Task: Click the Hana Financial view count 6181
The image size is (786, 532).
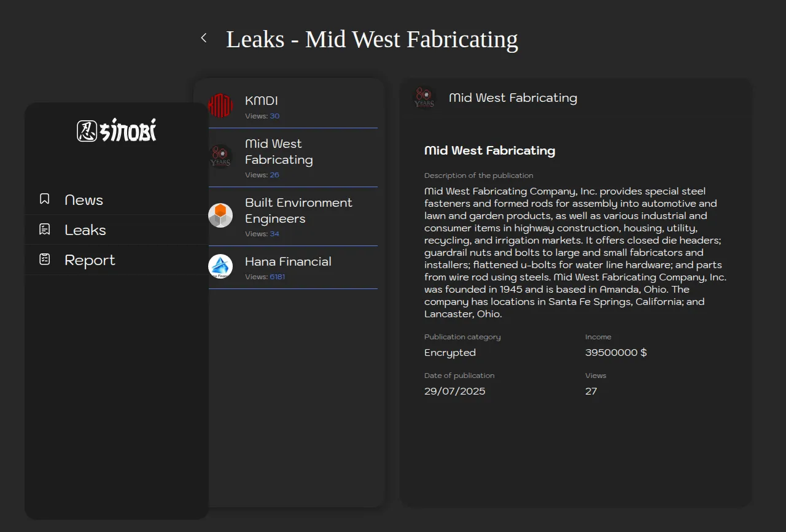Action: tap(278, 277)
